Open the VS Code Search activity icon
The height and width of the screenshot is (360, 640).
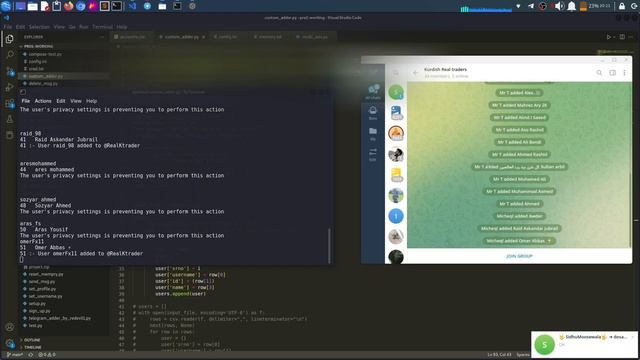click(x=10, y=55)
